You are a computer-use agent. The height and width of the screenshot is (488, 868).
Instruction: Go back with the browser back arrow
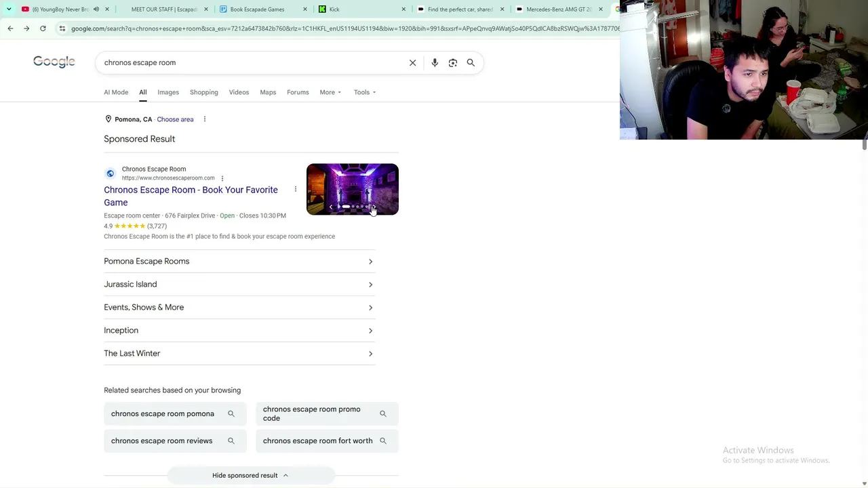click(10, 28)
